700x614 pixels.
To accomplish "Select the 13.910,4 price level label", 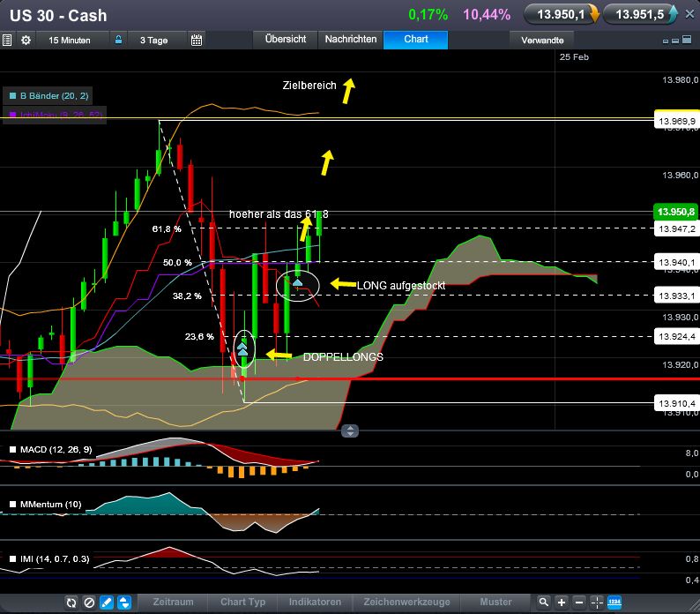I will point(677,403).
